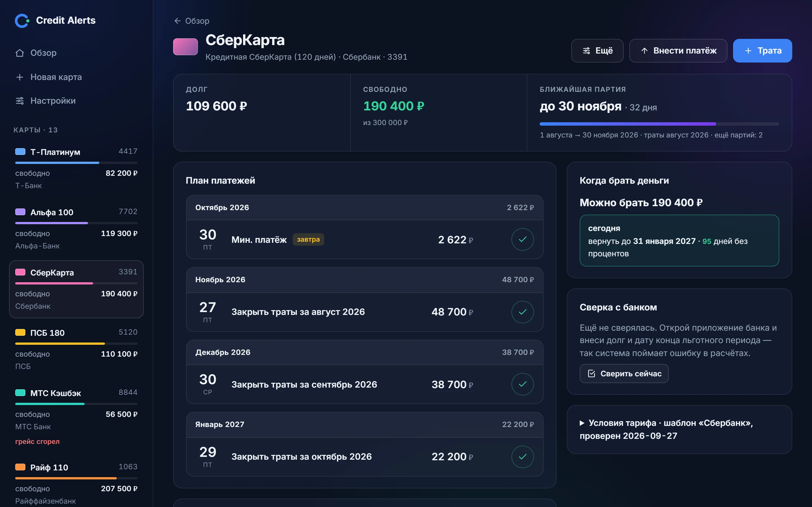This screenshot has width=812, height=507.
Task: Click the Сверить сейчас button
Action: [x=624, y=373]
